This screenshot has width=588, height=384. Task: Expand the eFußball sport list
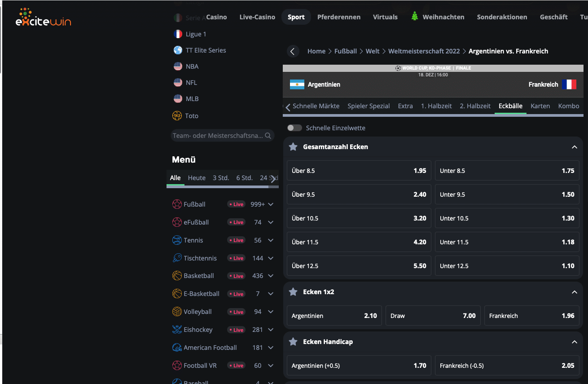pyautogui.click(x=271, y=222)
